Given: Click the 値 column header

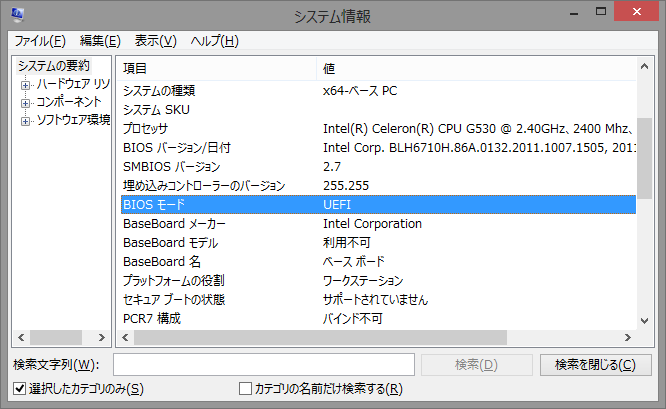Looking at the screenshot, I should [476, 68].
